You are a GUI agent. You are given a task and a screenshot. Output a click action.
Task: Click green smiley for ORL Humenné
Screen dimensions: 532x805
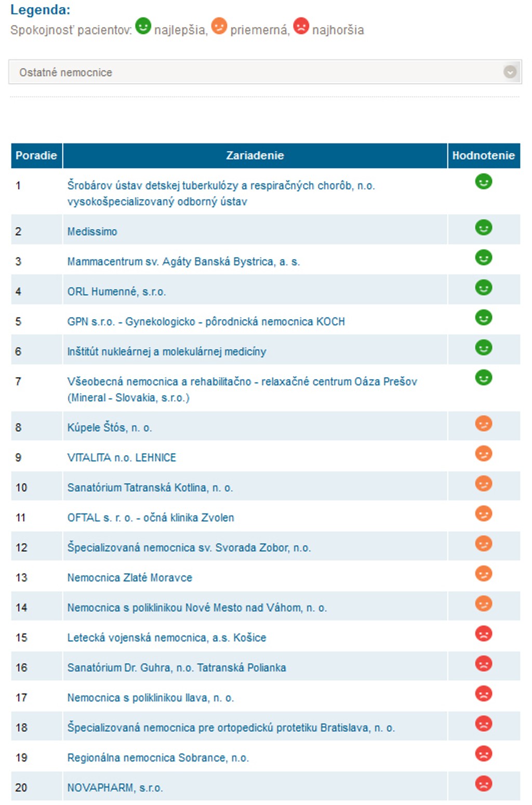(483, 287)
